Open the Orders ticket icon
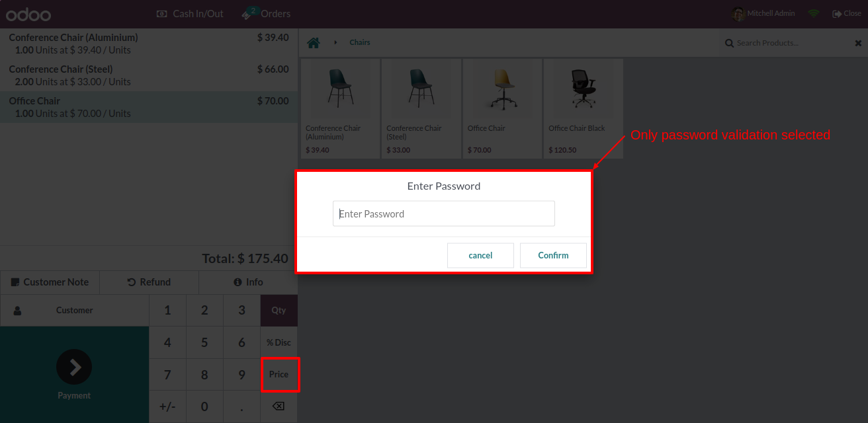Image resolution: width=868 pixels, height=423 pixels. pos(248,14)
